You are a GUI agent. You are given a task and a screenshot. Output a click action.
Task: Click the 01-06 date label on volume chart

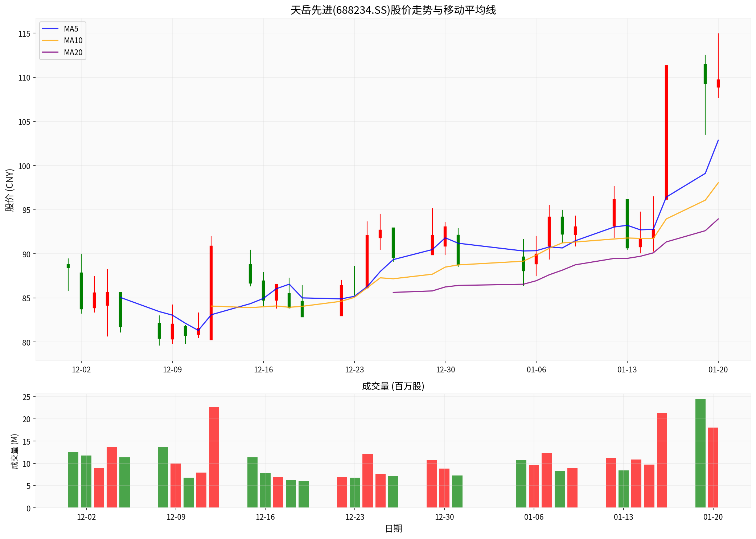tap(534, 517)
